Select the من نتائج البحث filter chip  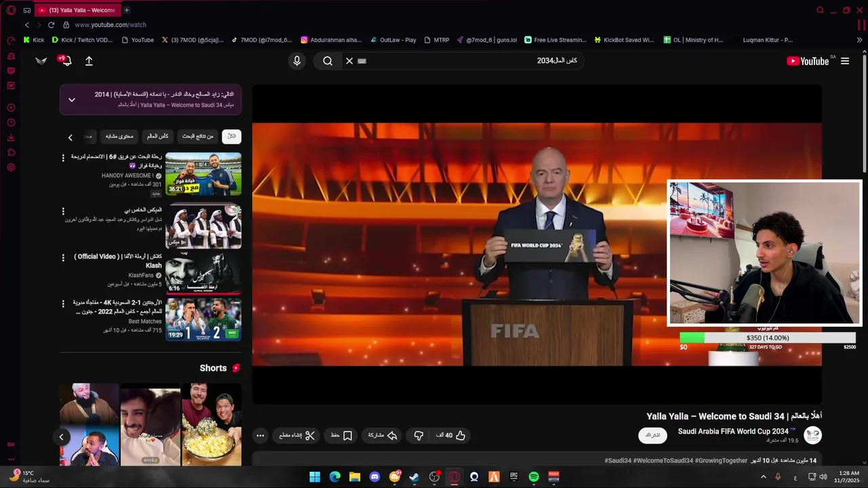tap(197, 136)
